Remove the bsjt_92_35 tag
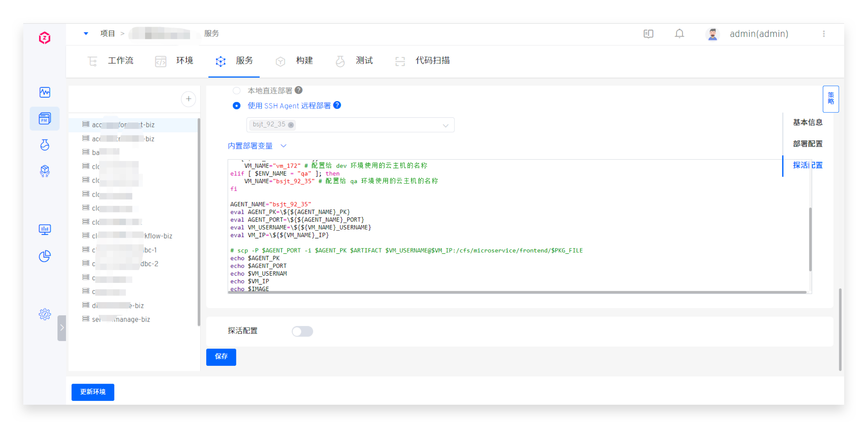This screenshot has width=868, height=428. coord(291,125)
